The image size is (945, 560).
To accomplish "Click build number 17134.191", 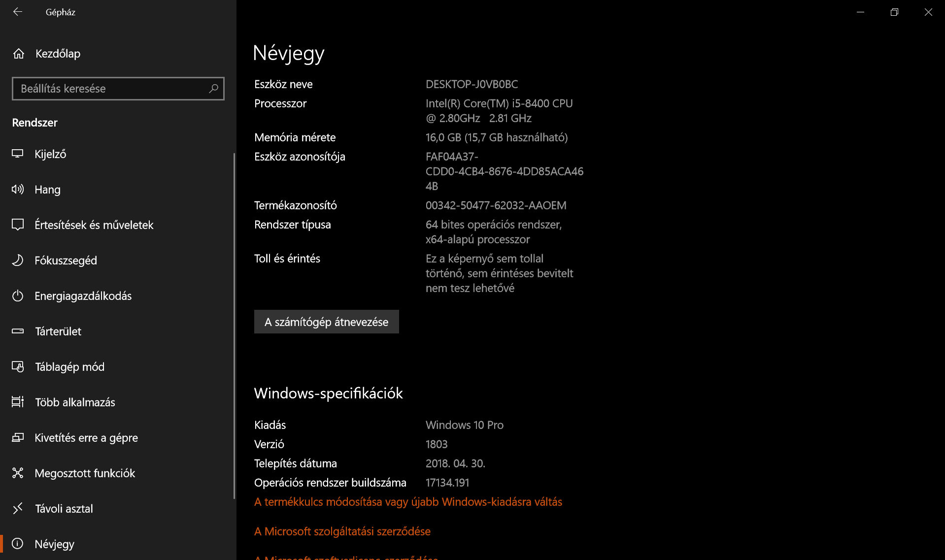I will point(447,483).
